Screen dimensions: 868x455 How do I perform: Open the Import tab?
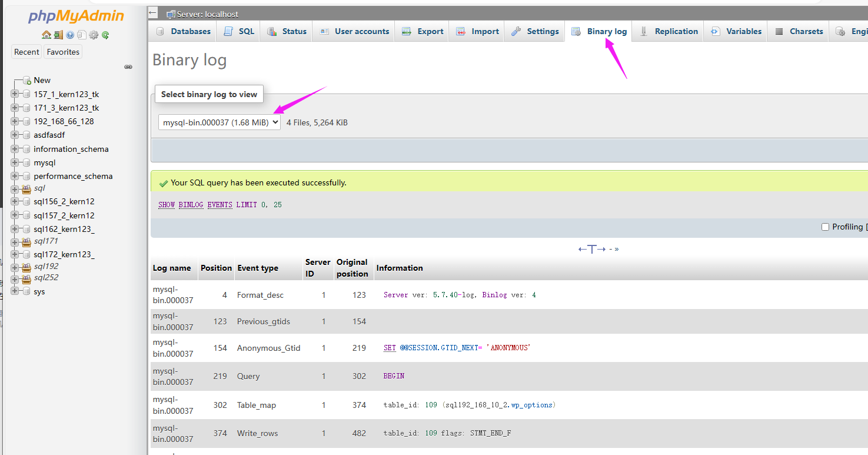tap(477, 32)
